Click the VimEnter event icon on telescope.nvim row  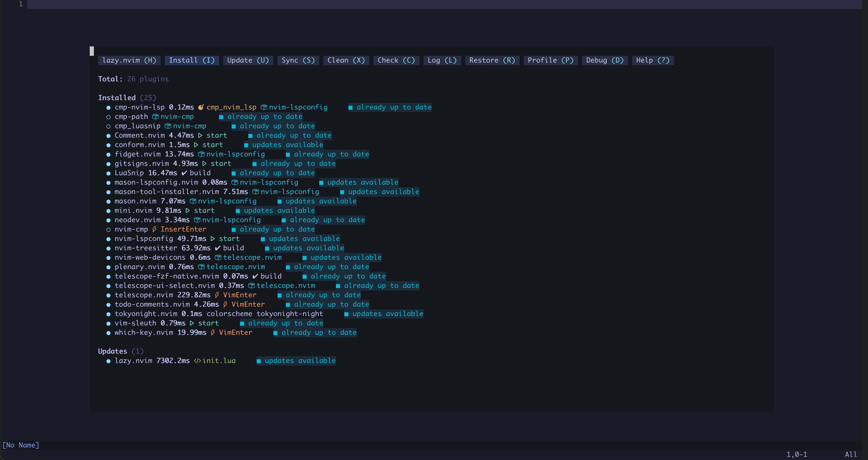[217, 295]
